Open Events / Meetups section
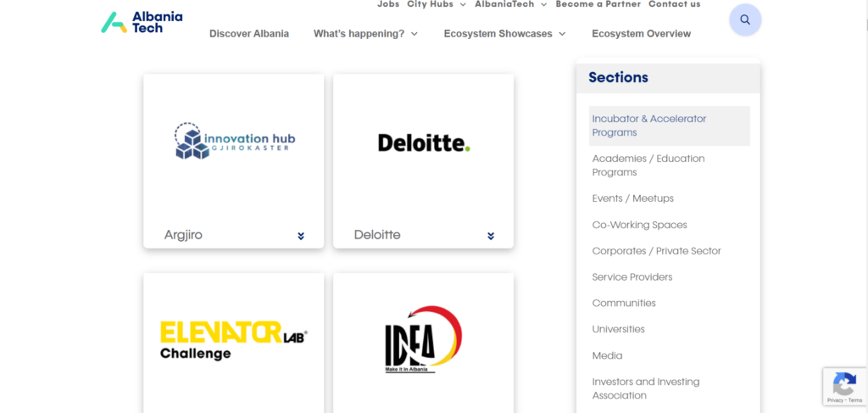This screenshot has height=413, width=868. coord(632,198)
